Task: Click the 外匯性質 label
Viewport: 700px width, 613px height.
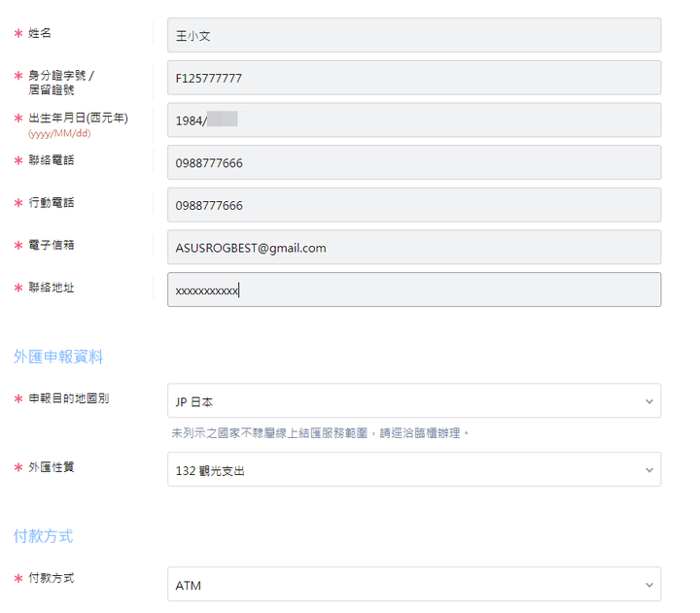Action: [52, 467]
